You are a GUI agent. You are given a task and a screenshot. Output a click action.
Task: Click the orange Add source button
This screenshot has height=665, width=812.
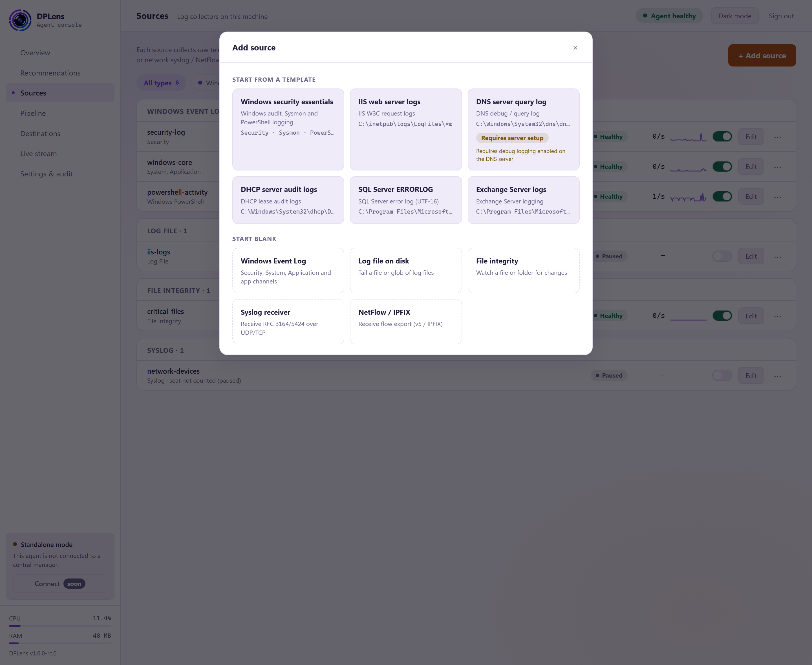(x=762, y=56)
